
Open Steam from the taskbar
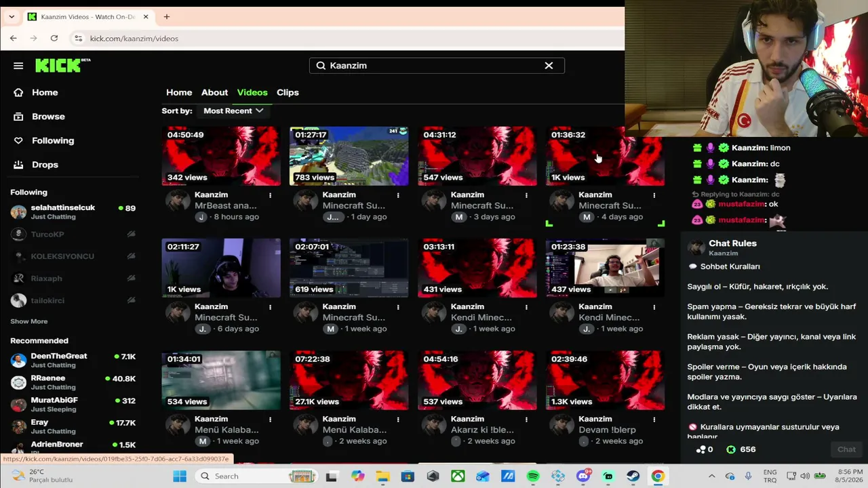[633, 476]
